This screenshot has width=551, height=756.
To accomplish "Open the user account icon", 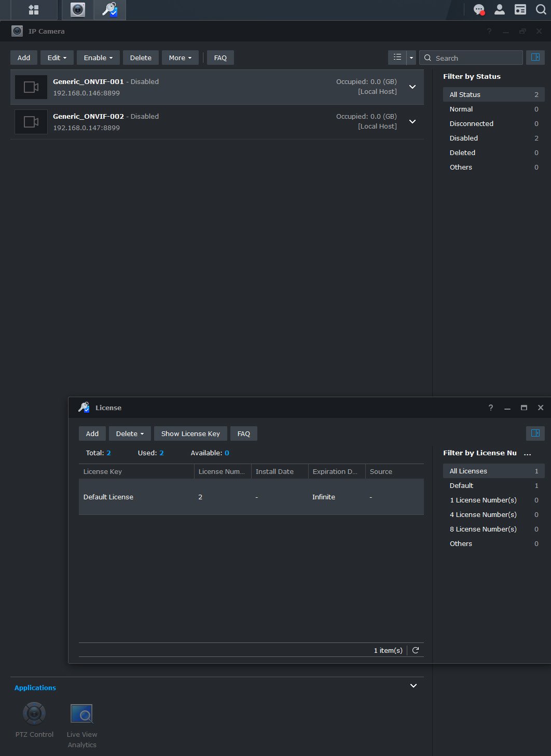I will (499, 10).
